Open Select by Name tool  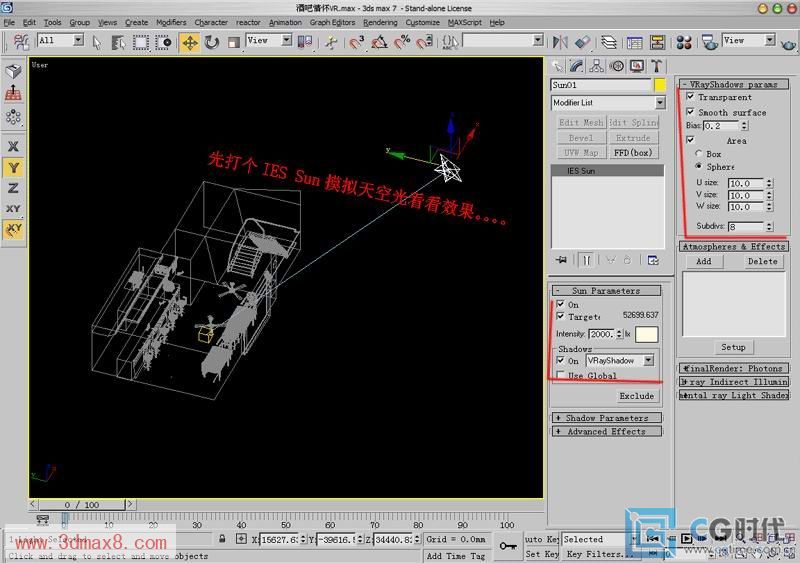coord(118,42)
